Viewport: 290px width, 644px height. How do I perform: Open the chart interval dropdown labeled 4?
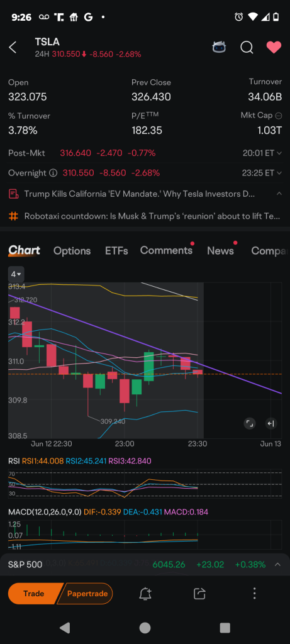pos(16,274)
